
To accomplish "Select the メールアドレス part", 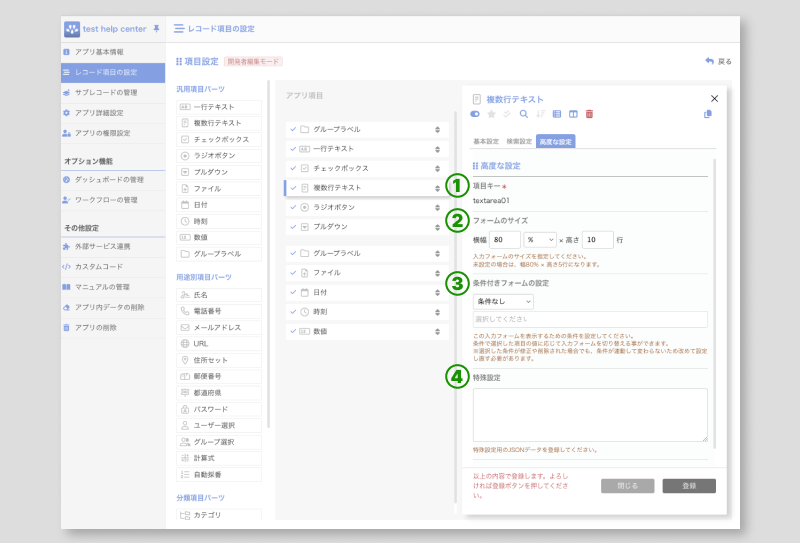I will tap(219, 327).
